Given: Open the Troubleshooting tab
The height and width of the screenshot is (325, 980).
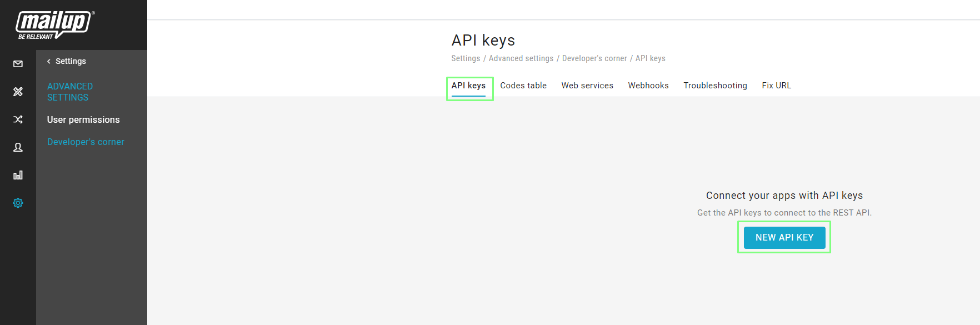Looking at the screenshot, I should 715,86.
